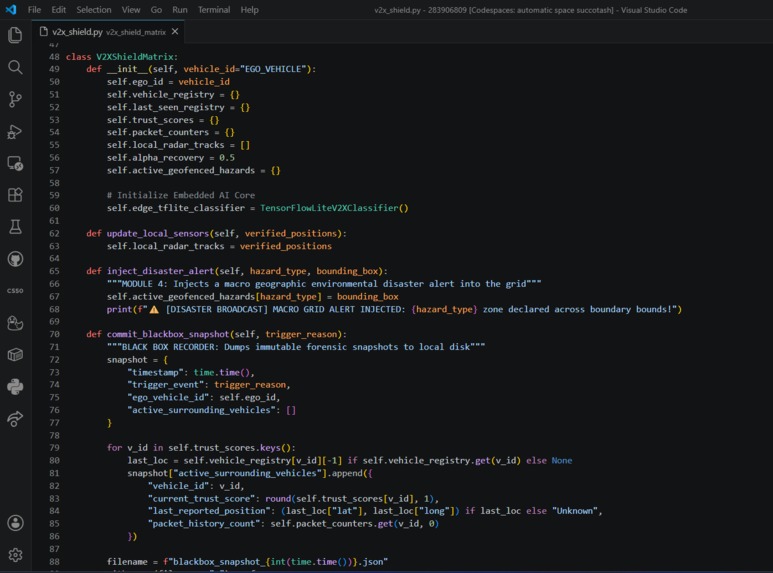Click the '# Initialize Embedded AI Core' comment
This screenshot has height=573, width=773.
[x=181, y=195]
